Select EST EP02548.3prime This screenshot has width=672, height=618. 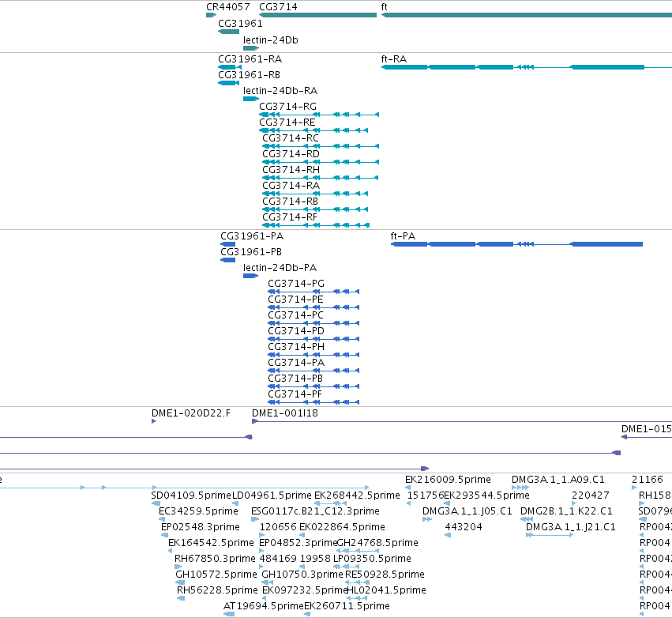(x=201, y=527)
